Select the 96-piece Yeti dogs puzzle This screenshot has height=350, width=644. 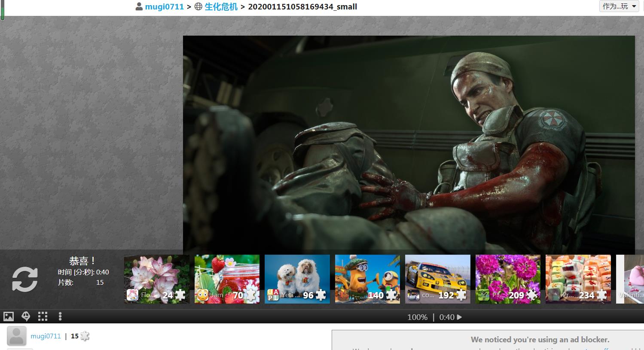pos(297,279)
